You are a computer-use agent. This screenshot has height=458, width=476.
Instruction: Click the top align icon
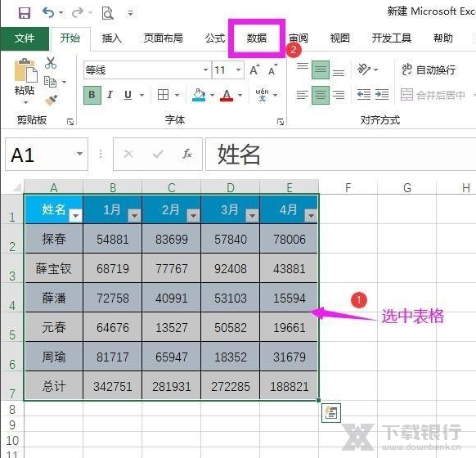pyautogui.click(x=303, y=66)
